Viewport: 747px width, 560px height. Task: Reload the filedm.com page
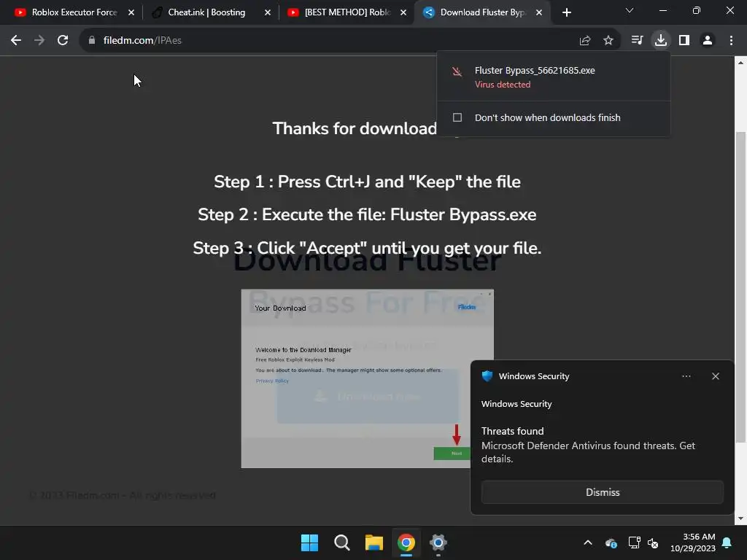63,41
